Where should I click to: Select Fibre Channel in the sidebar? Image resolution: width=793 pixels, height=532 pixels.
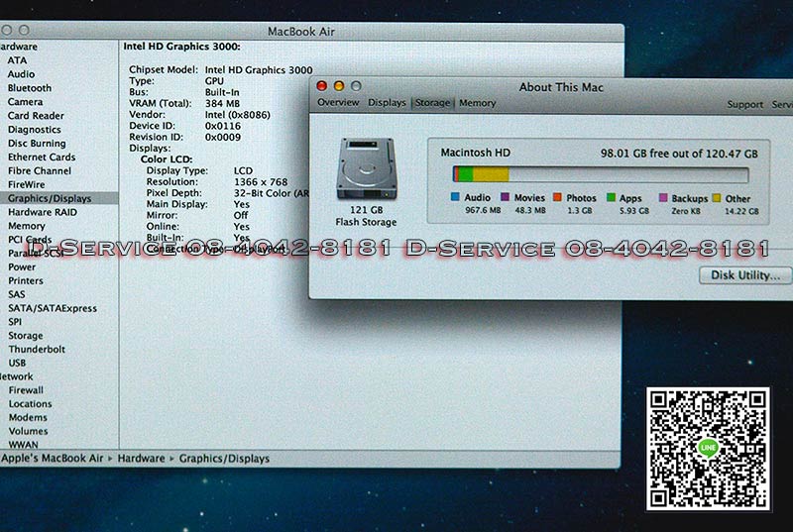click(40, 170)
